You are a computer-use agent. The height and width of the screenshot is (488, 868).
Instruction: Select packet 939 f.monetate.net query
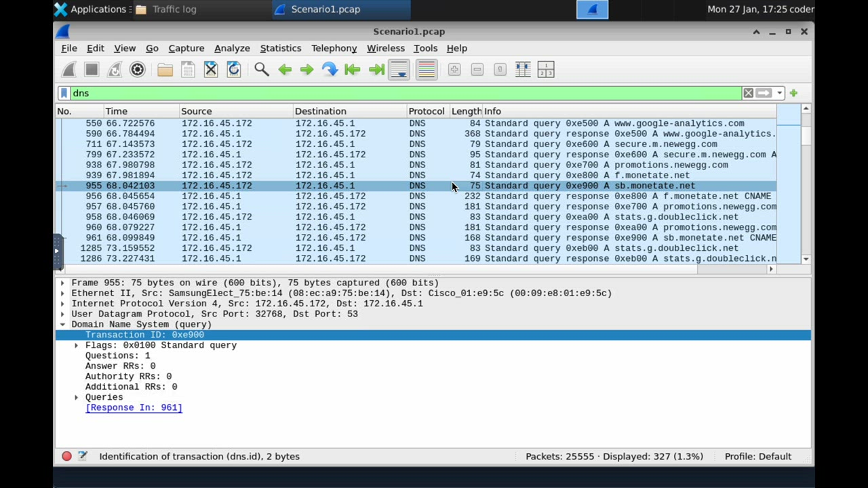(x=416, y=176)
